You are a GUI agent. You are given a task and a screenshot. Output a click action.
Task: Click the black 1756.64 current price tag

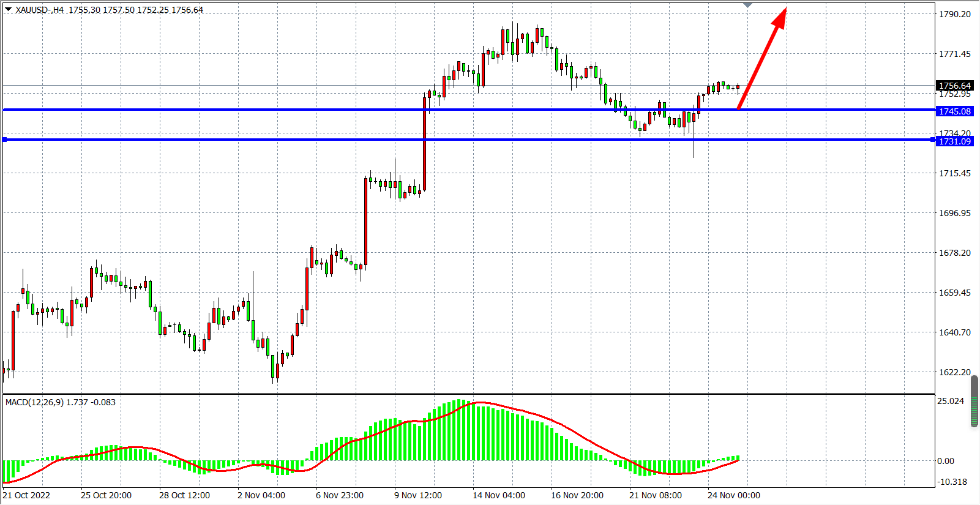tap(955, 86)
